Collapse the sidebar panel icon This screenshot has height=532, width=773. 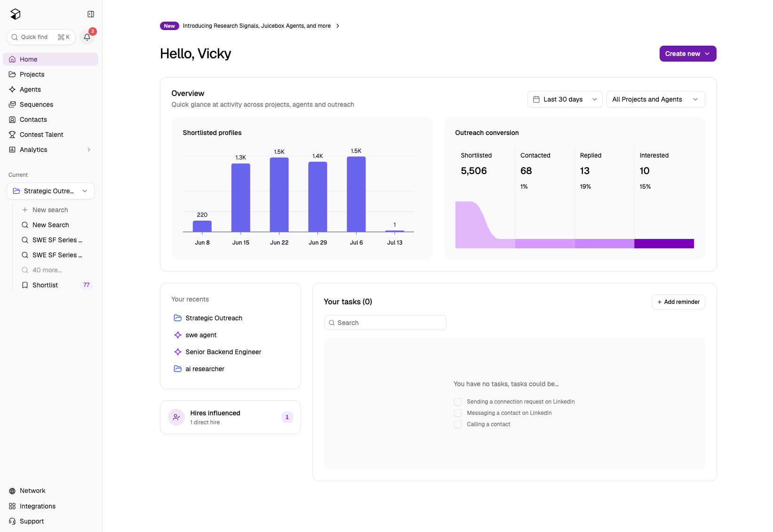(x=91, y=14)
